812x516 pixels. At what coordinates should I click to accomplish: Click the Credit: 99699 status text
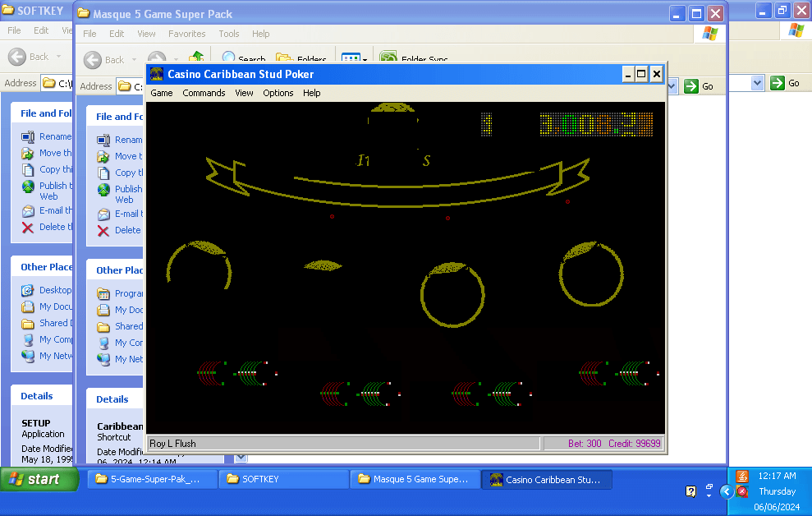coord(635,444)
